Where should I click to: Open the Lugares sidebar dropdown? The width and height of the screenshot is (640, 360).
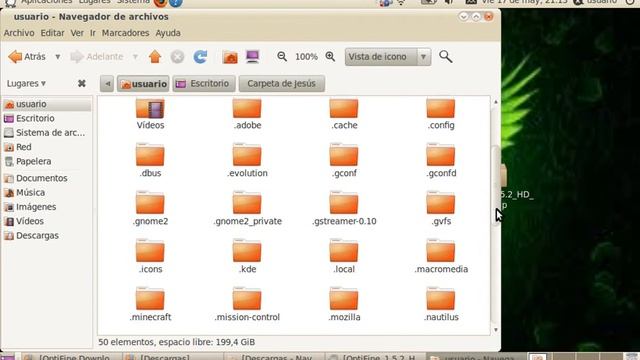click(x=26, y=84)
